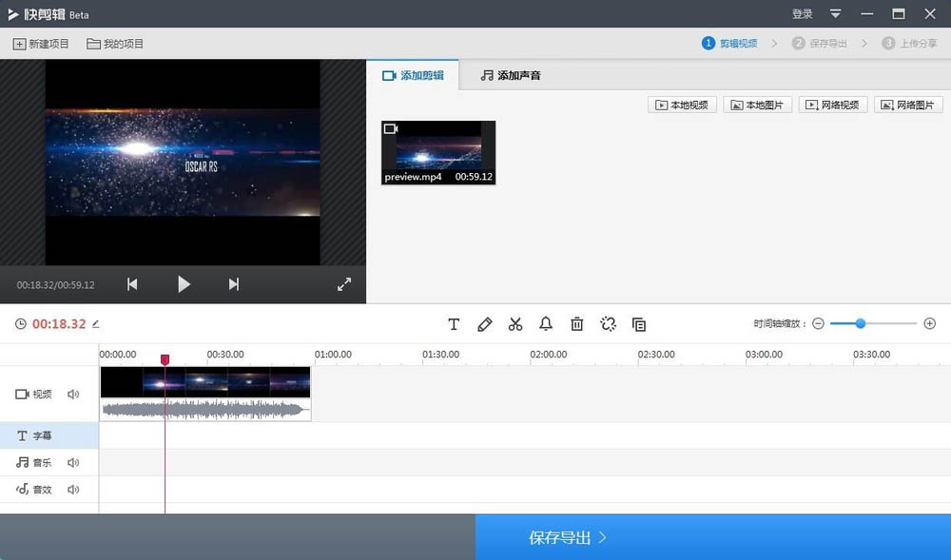Click ruler at 02:00.00 mark
This screenshot has width=951, height=560.
549,355
